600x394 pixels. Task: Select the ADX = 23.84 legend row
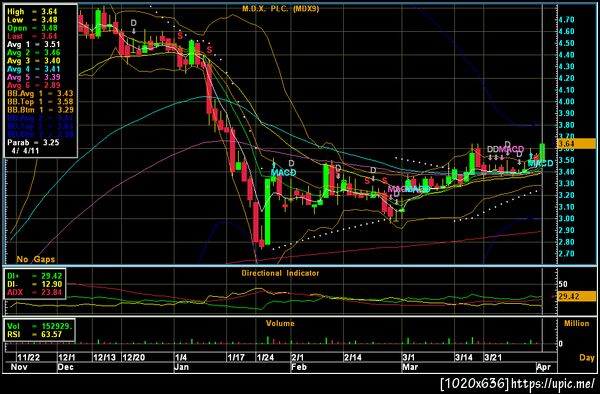(34, 293)
